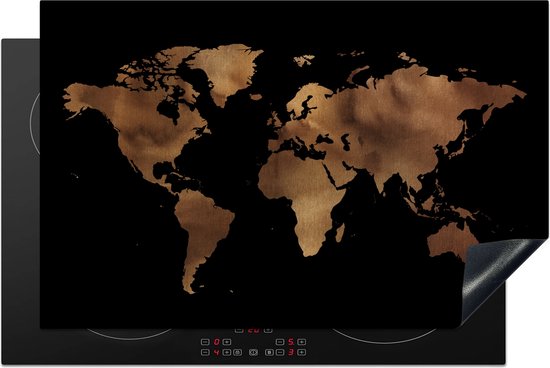Tap the timer plus button above the zone controls
The width and height of the screenshot is (550, 368).
point(268,331)
